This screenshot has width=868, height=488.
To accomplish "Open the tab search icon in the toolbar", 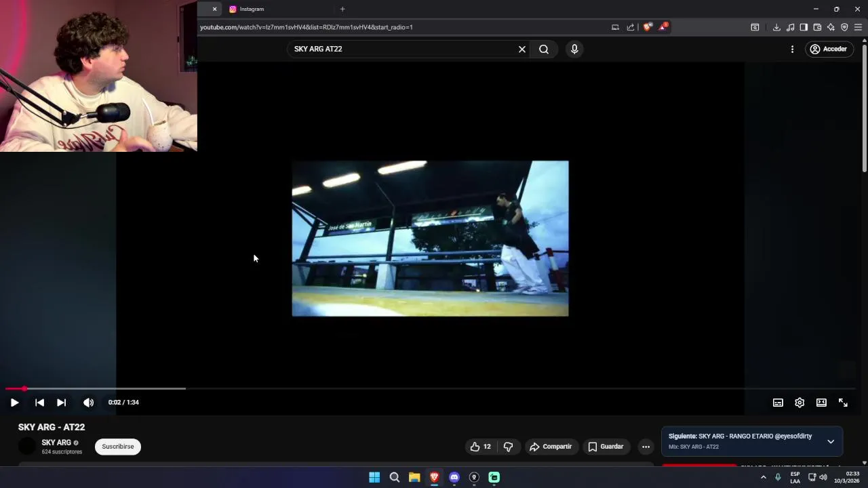I will 755,27.
